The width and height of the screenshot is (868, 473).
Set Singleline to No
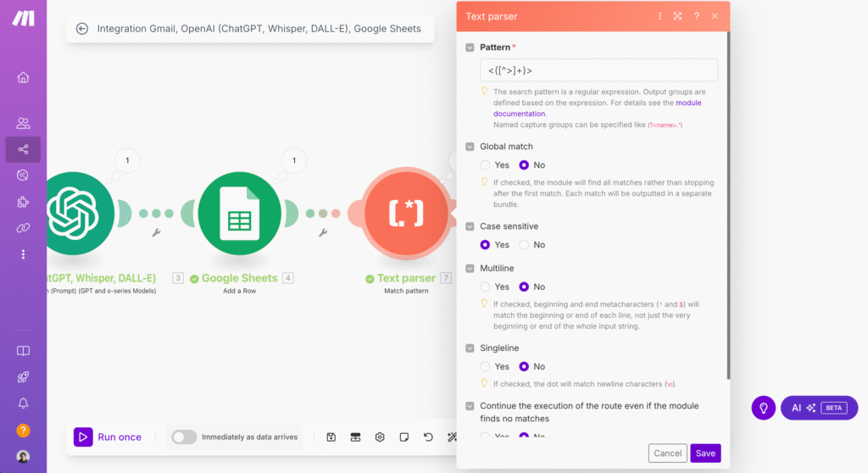(x=524, y=367)
